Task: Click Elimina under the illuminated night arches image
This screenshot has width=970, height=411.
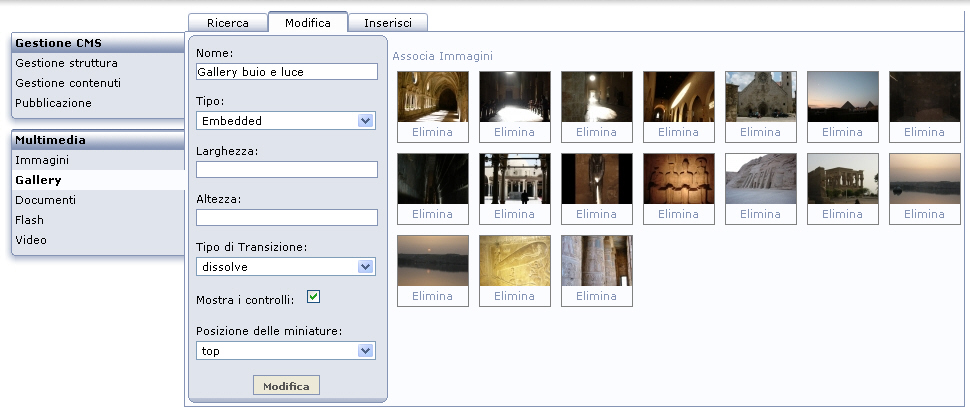Action: coord(678,132)
